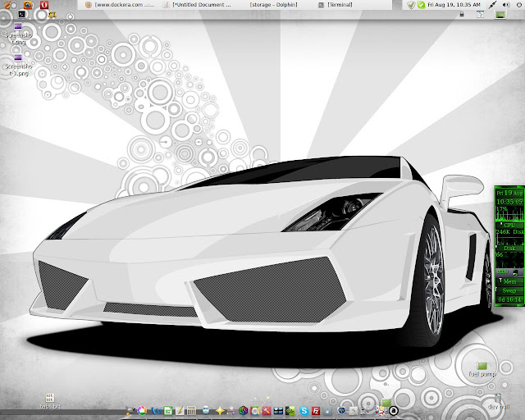Launch Picasa from the dock

click(x=142, y=411)
